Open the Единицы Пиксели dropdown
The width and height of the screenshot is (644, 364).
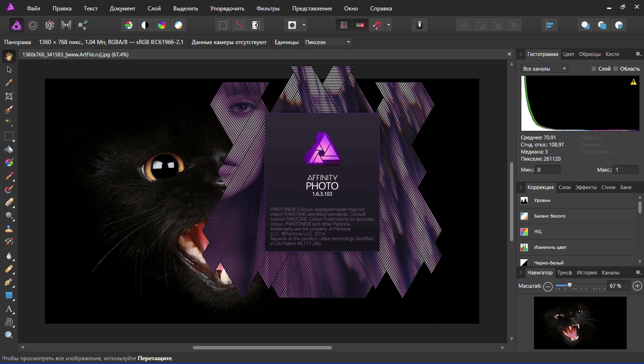coord(327,42)
